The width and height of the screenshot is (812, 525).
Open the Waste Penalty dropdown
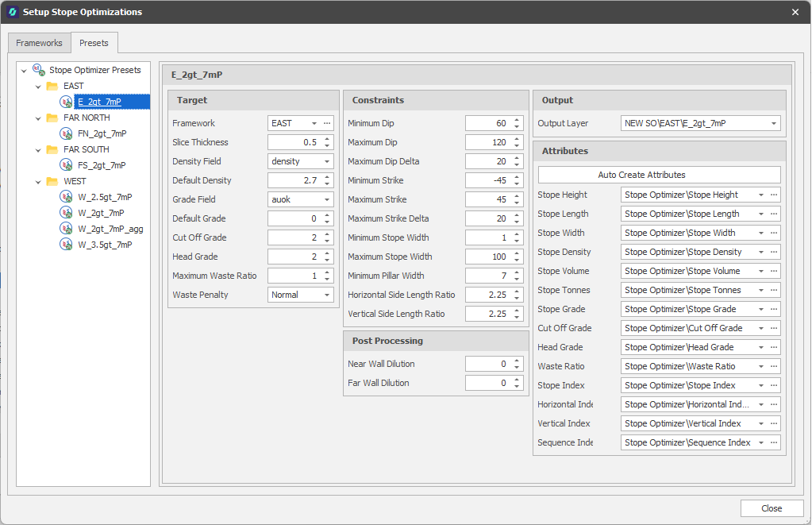pyautogui.click(x=327, y=295)
